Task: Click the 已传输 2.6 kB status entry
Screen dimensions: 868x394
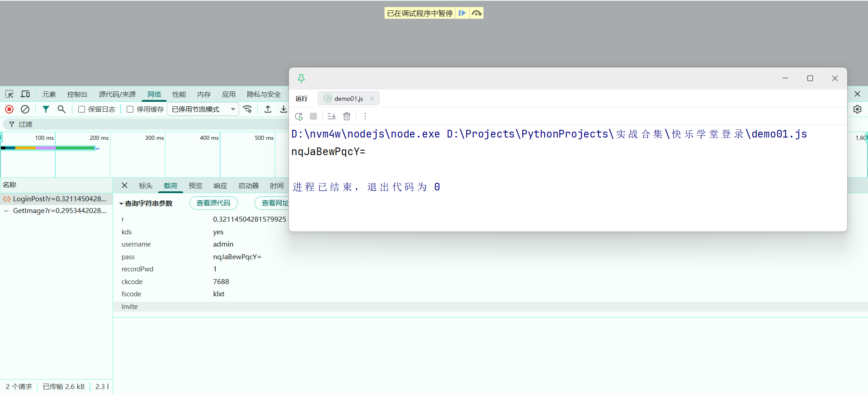Action: pos(64,386)
